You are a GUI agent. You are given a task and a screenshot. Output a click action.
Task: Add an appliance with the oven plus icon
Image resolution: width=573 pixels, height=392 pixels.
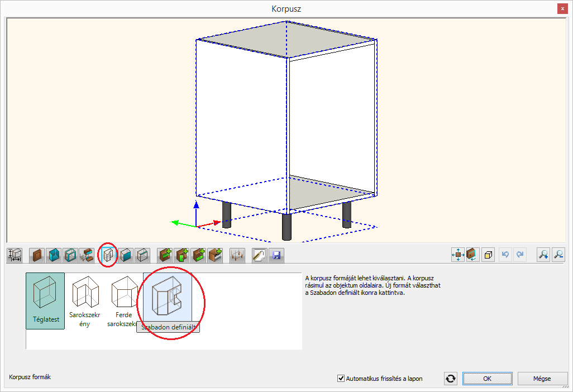point(215,255)
